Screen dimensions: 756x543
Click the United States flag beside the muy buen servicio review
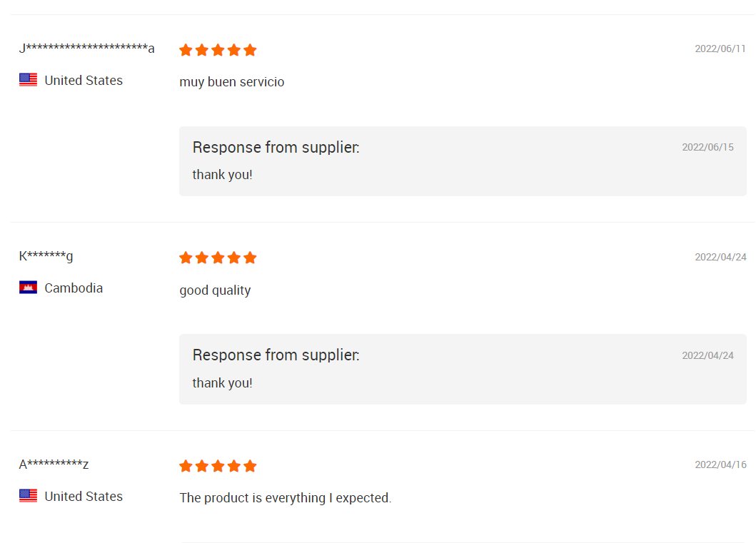(28, 80)
